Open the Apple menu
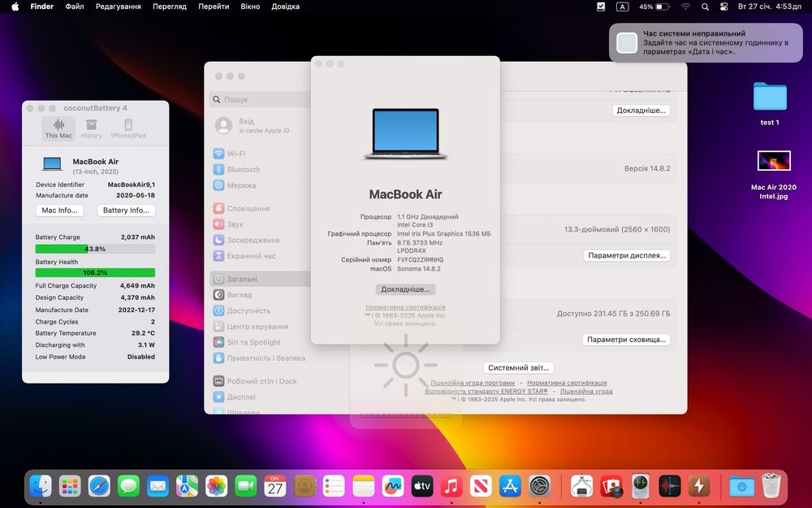This screenshot has width=812, height=508. 15,7
